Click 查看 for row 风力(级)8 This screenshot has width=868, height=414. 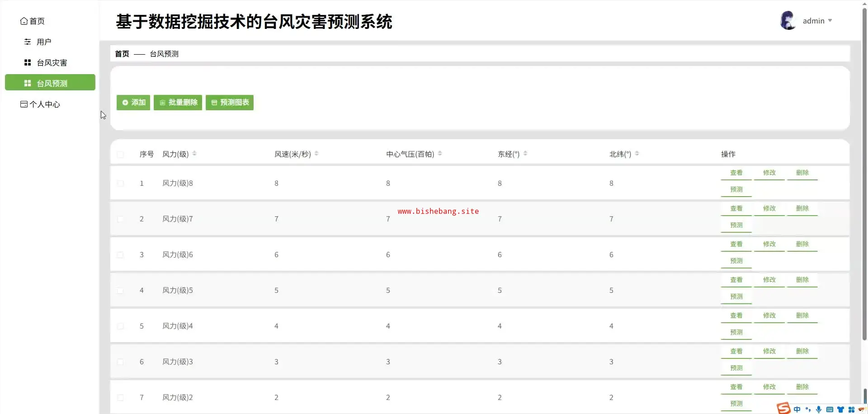tap(736, 173)
